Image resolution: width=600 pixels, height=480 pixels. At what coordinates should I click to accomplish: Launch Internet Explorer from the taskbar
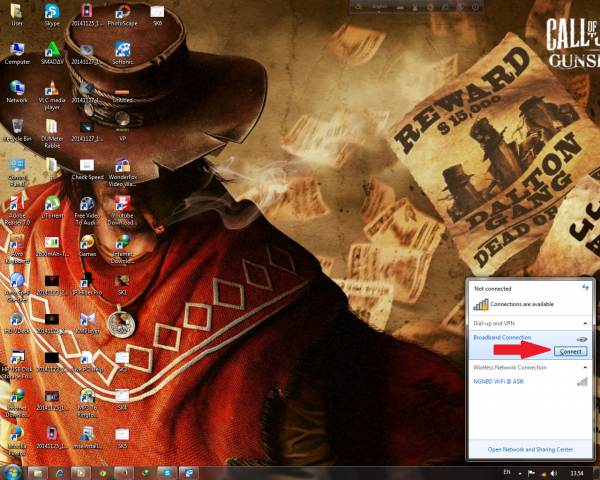click(x=59, y=473)
